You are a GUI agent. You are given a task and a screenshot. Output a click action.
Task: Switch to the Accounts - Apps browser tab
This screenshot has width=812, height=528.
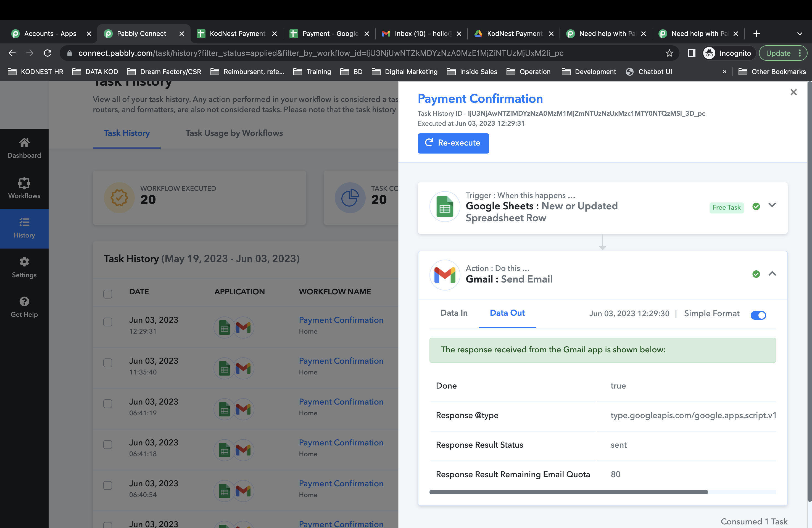(x=51, y=33)
